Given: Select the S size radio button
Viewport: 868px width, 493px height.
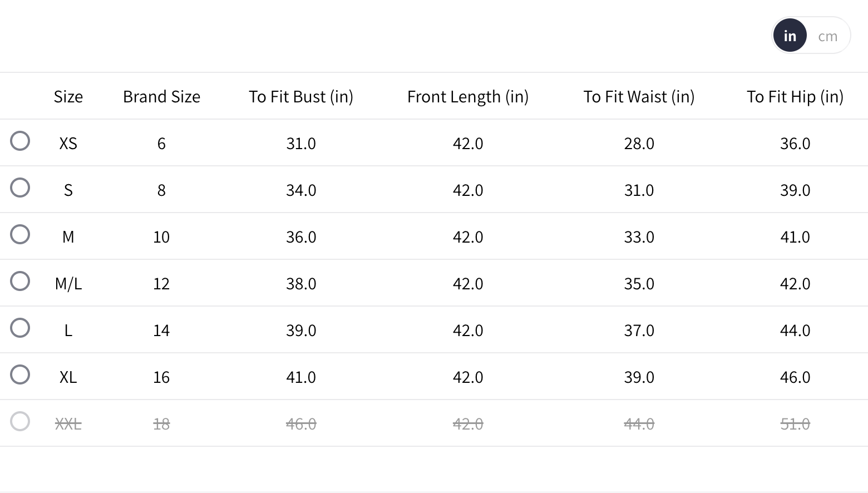Looking at the screenshot, I should 20,188.
